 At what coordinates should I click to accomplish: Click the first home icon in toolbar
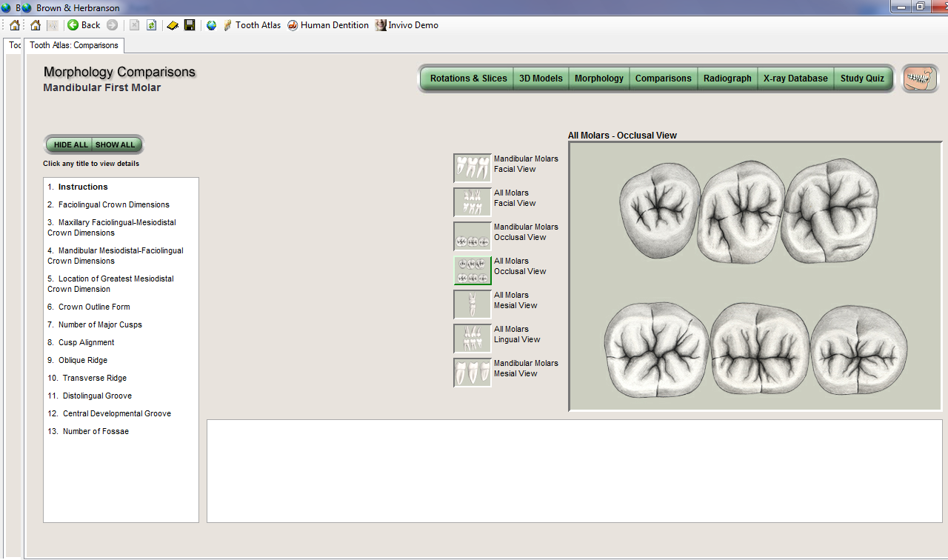(x=15, y=25)
